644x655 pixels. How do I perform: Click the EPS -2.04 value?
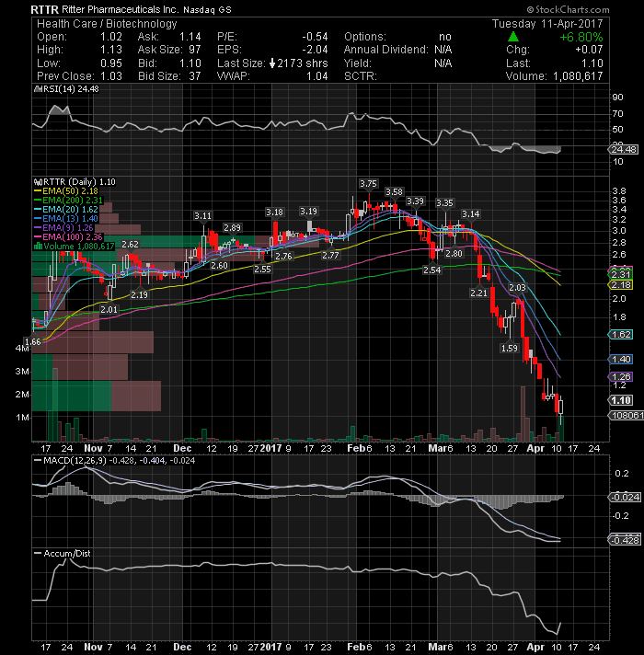[x=315, y=50]
